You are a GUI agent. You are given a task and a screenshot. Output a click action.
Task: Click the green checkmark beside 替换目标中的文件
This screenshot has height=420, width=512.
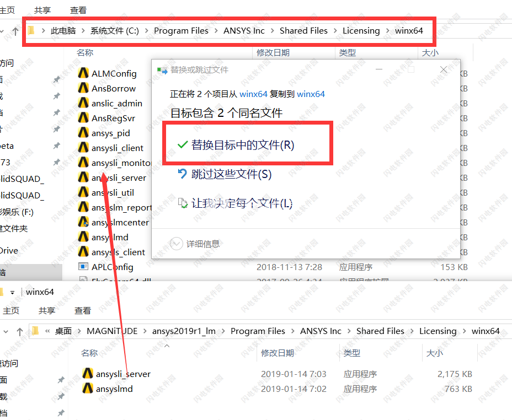pos(183,144)
